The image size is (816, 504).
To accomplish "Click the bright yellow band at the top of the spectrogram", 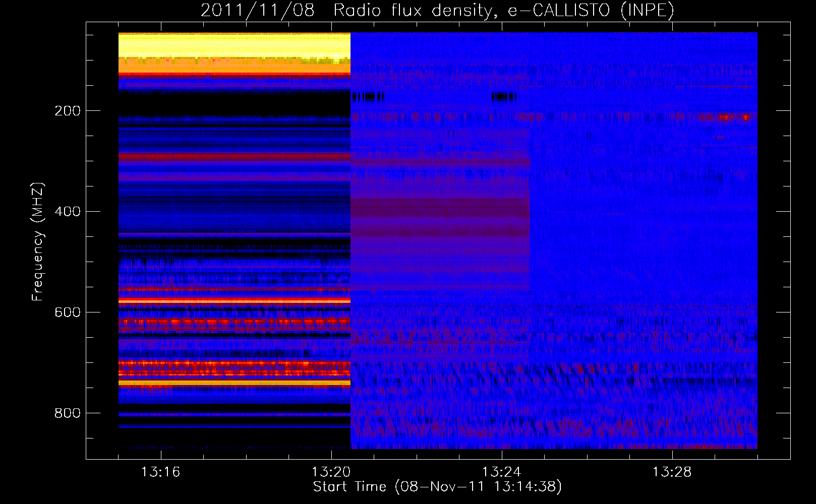I will tap(235, 45).
